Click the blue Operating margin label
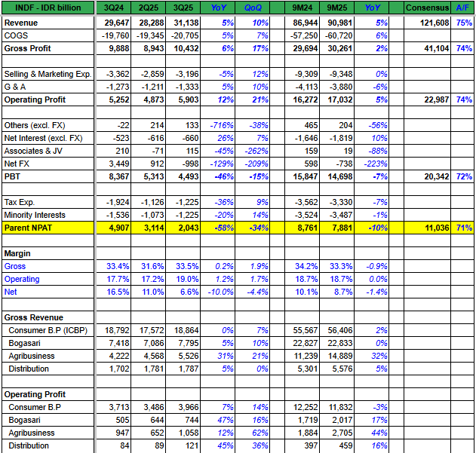 [22, 279]
